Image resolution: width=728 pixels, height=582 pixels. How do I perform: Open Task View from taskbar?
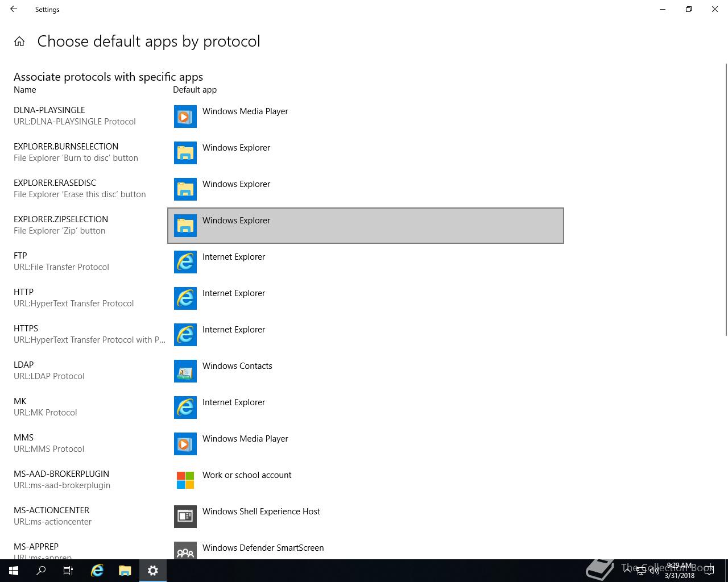[68, 571]
